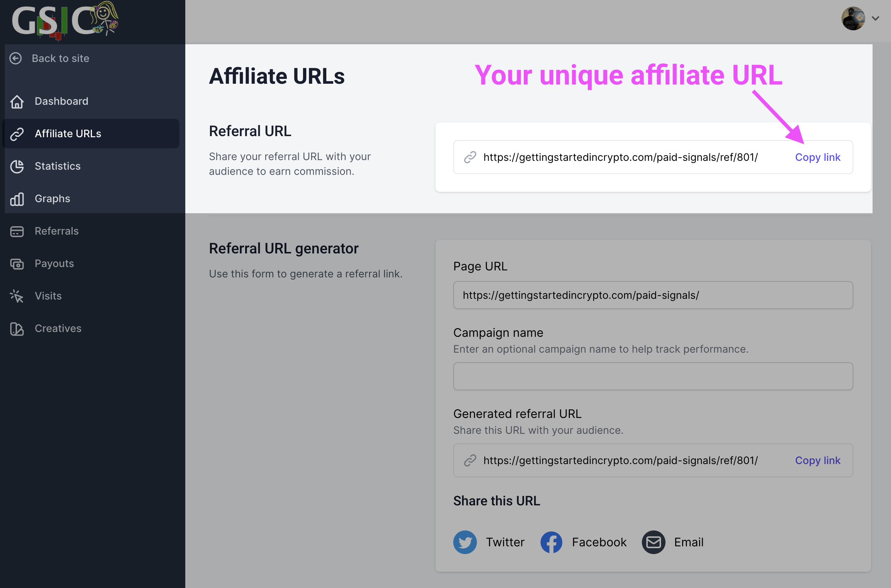Share the URL via Email icon
The height and width of the screenshot is (588, 891).
click(x=653, y=542)
